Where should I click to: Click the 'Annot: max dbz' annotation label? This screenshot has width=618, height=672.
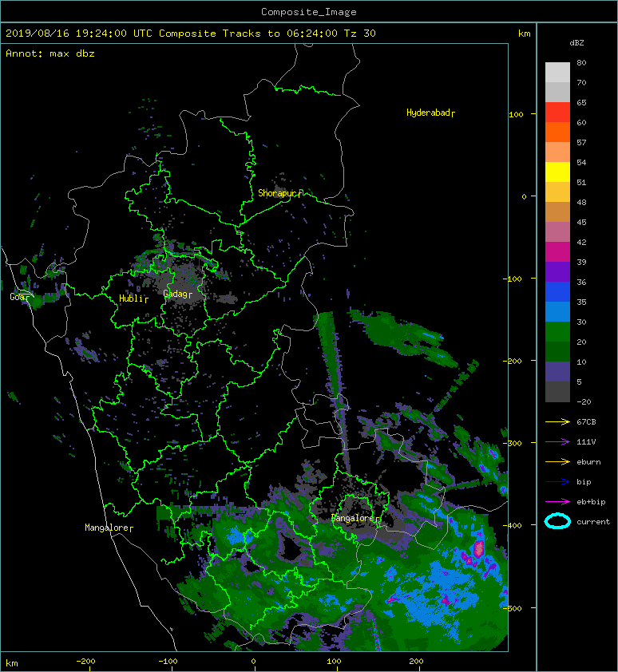pyautogui.click(x=50, y=53)
